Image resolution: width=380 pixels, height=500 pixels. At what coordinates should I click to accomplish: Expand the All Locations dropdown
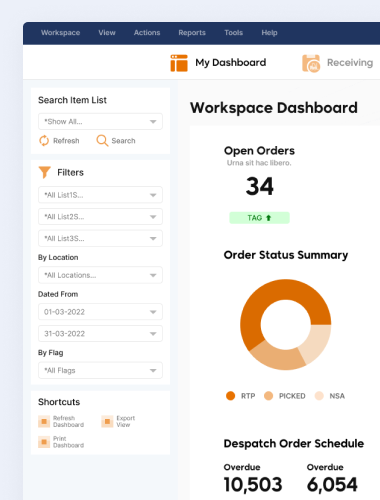pyautogui.click(x=100, y=275)
